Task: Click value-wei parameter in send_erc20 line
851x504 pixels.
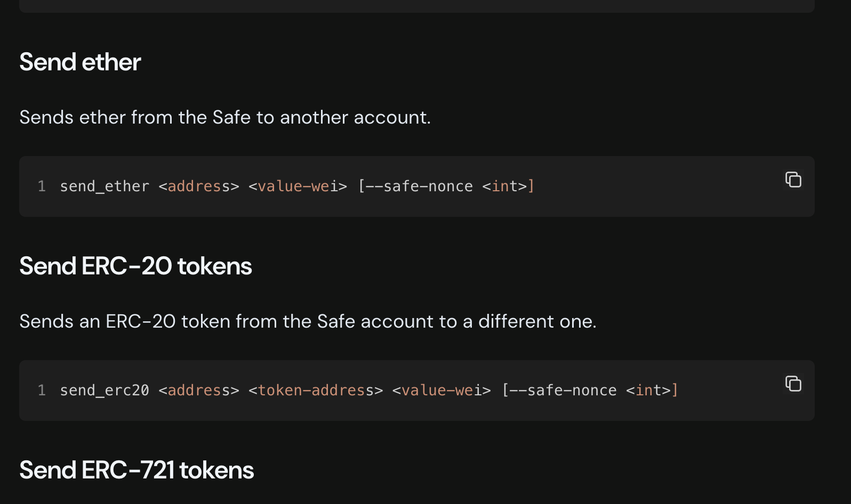Action: [x=441, y=391]
